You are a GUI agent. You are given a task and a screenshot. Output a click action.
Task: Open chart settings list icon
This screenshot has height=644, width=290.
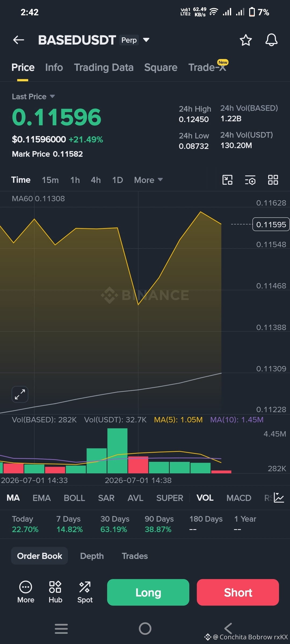tap(250, 180)
